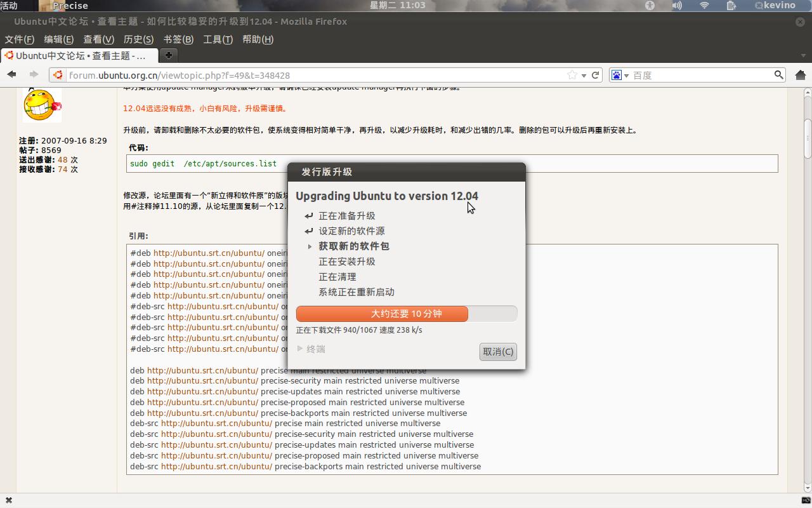Click the 正在清理 step text

pyautogui.click(x=337, y=277)
